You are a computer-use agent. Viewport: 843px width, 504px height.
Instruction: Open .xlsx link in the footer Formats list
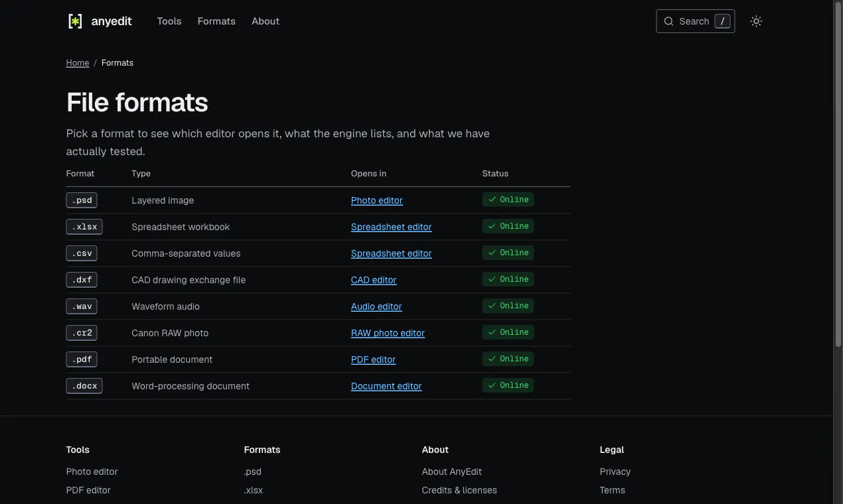pos(254,490)
